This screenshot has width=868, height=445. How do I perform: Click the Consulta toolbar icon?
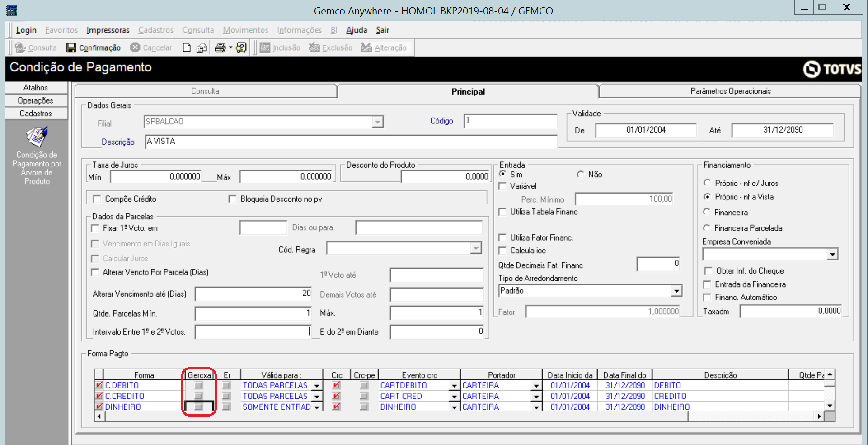click(x=20, y=47)
